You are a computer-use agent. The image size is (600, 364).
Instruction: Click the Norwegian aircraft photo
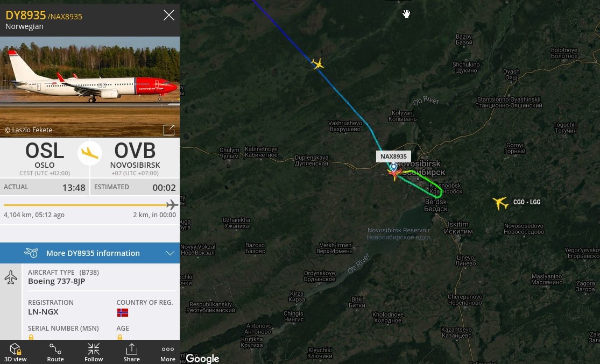[90, 87]
